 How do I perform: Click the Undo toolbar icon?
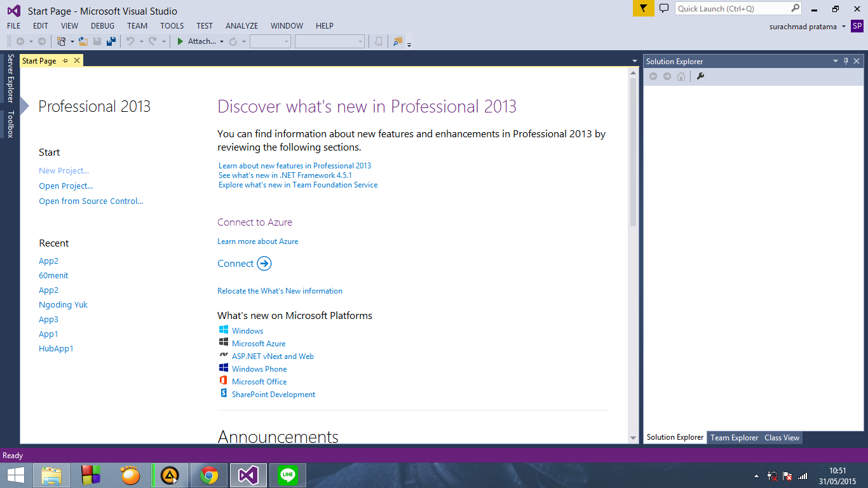(130, 41)
